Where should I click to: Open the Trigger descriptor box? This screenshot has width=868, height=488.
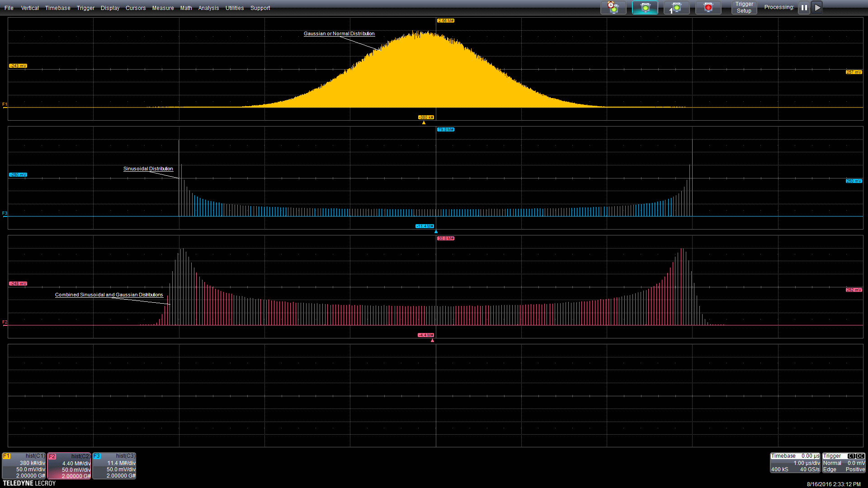844,463
